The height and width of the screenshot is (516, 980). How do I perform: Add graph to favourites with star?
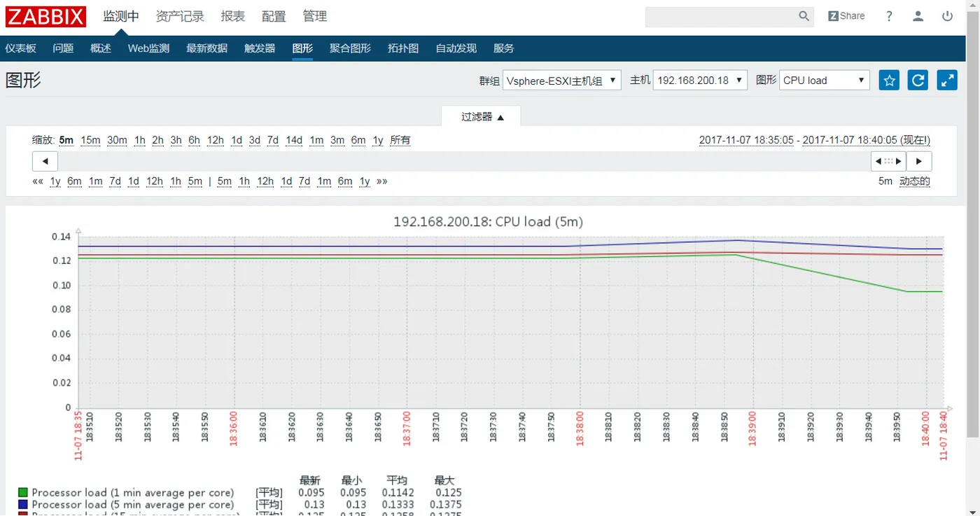pyautogui.click(x=889, y=81)
